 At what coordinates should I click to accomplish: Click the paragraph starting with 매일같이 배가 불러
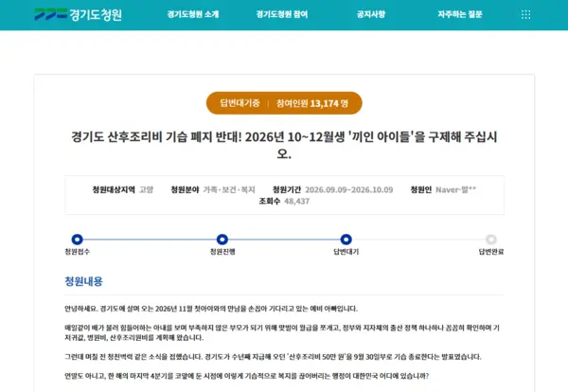coord(282,332)
